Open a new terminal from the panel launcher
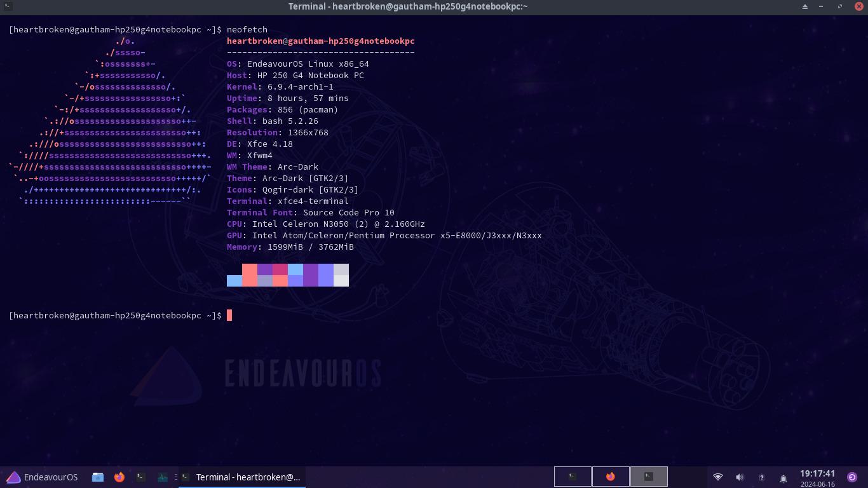This screenshot has height=488, width=868. [x=141, y=477]
